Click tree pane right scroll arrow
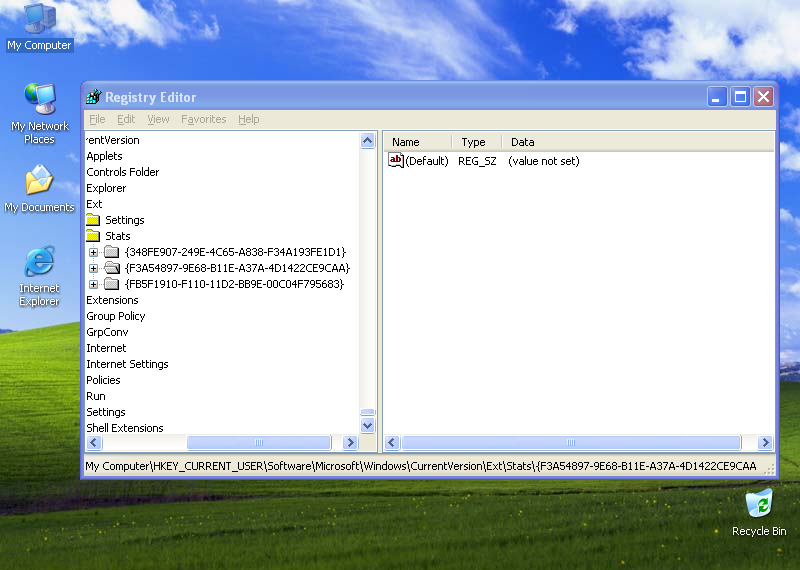800x570 pixels. coord(350,442)
